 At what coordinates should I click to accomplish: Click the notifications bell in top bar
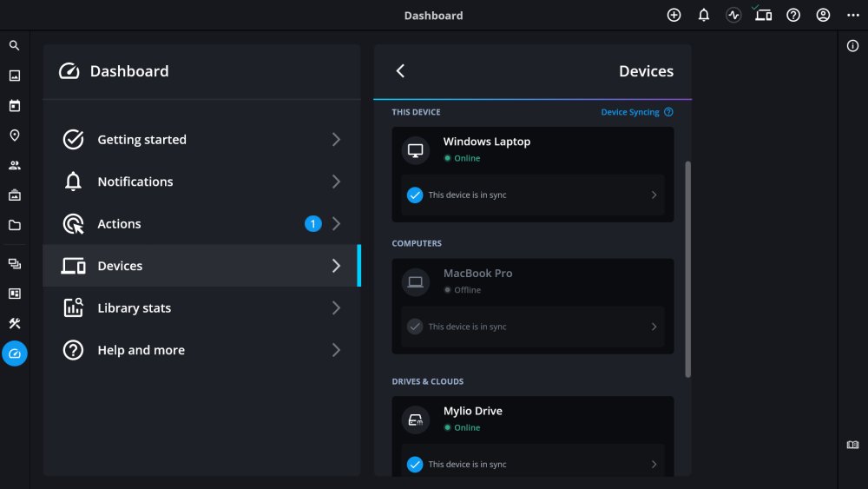pos(704,15)
